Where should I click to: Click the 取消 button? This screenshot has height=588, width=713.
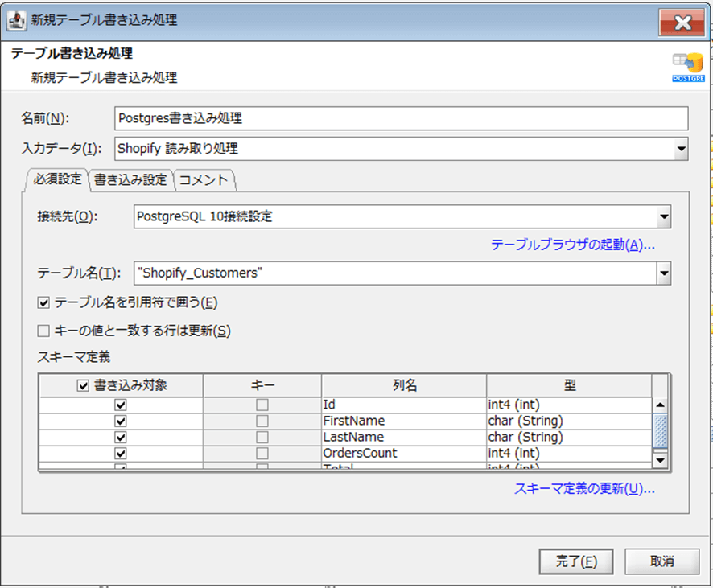pos(661,561)
